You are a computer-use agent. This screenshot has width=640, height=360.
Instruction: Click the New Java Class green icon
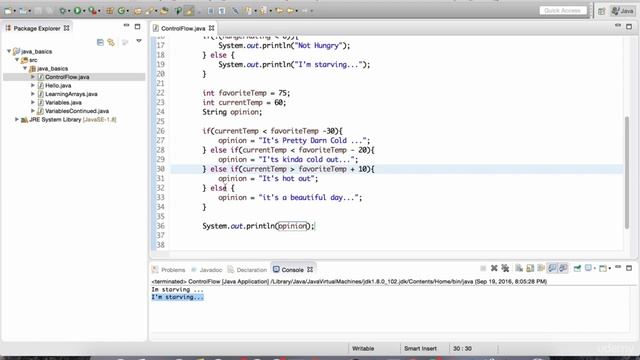[x=121, y=11]
